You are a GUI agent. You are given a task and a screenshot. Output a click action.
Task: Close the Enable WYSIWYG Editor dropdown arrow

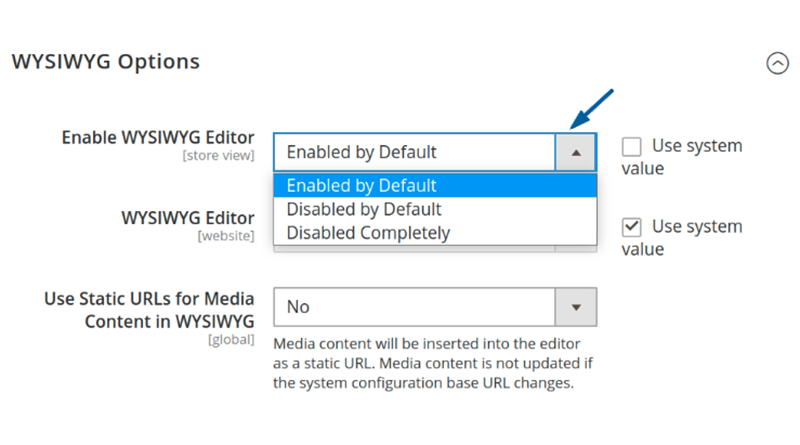point(576,152)
